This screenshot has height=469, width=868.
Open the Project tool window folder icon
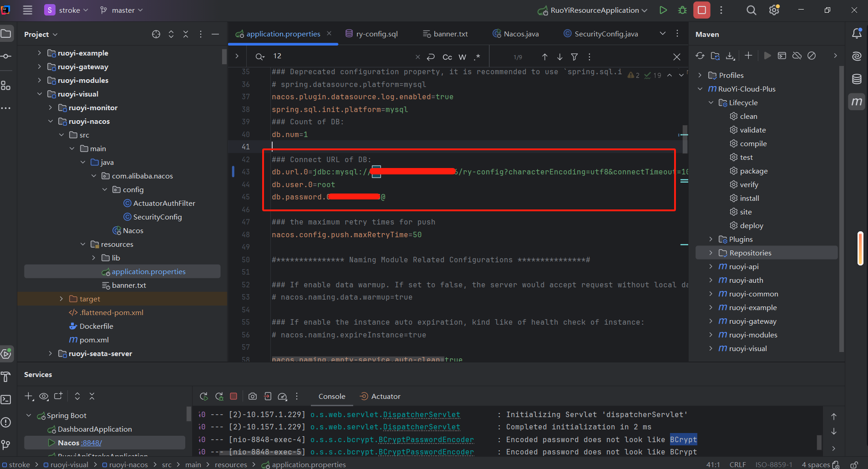pyautogui.click(x=6, y=34)
